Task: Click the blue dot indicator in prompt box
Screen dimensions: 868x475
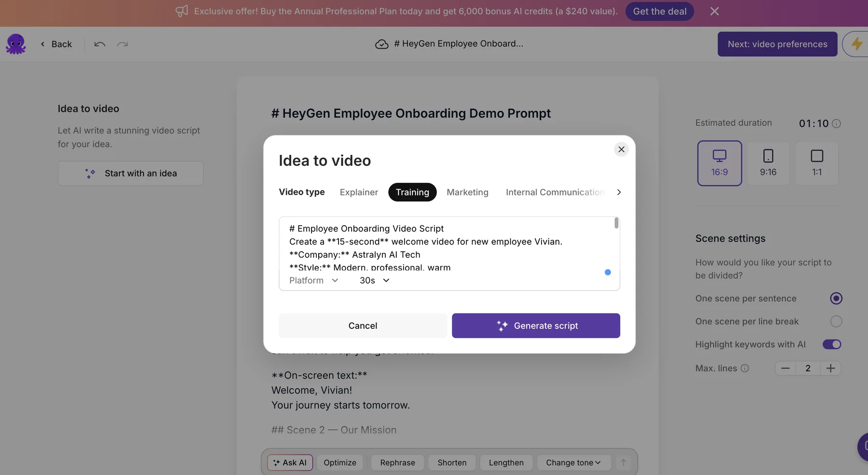Action: [608, 272]
